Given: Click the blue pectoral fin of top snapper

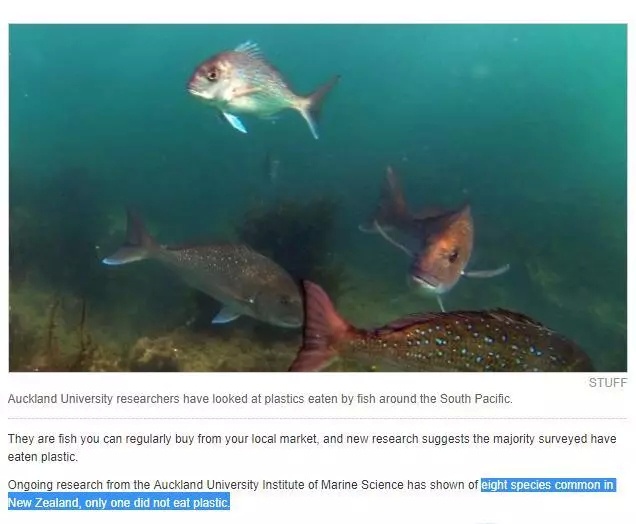Looking at the screenshot, I should pos(234,122).
